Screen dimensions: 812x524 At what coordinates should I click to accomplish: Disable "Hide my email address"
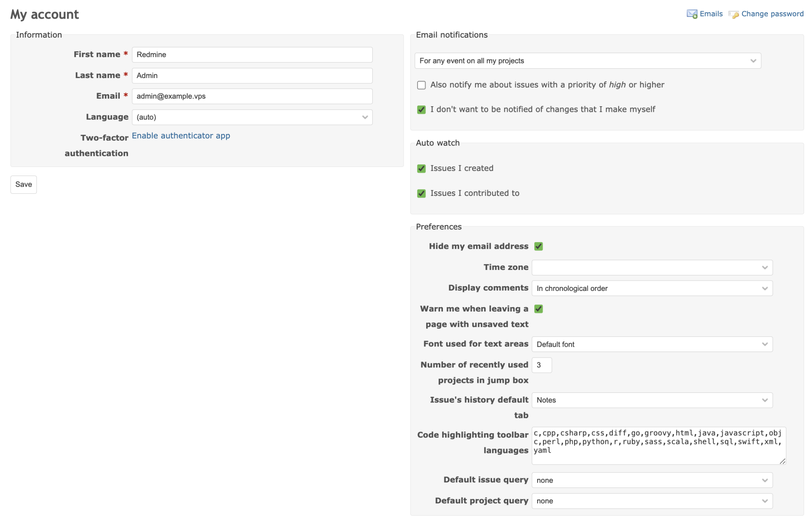pyautogui.click(x=538, y=246)
